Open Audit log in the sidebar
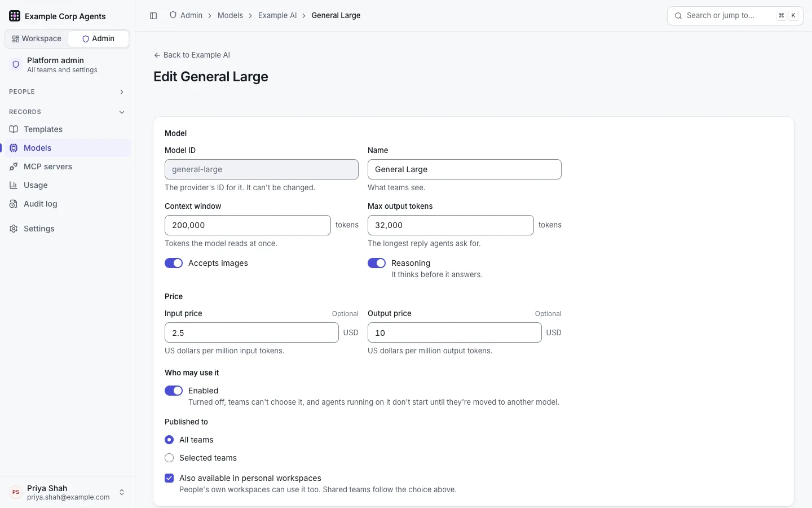The width and height of the screenshot is (812, 508). [67, 204]
